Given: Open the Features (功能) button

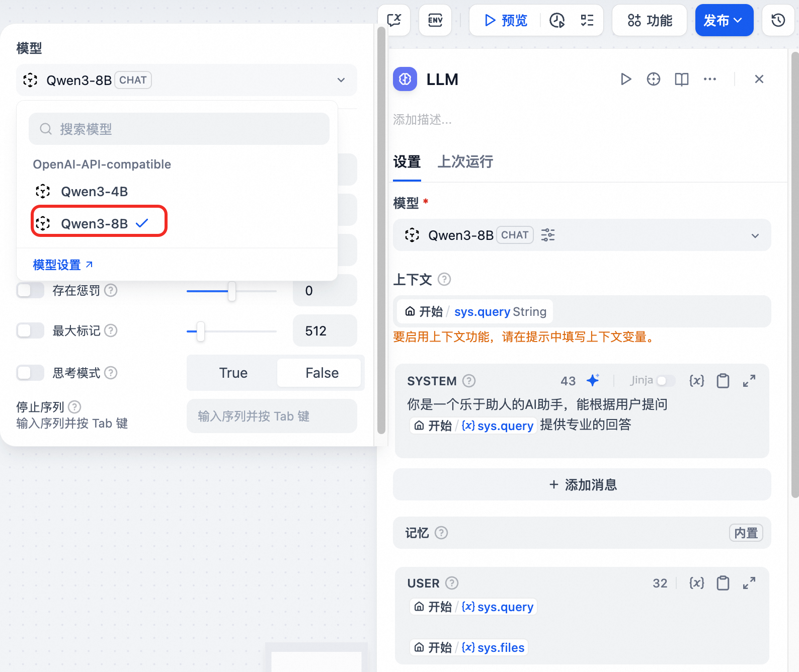Looking at the screenshot, I should [649, 20].
